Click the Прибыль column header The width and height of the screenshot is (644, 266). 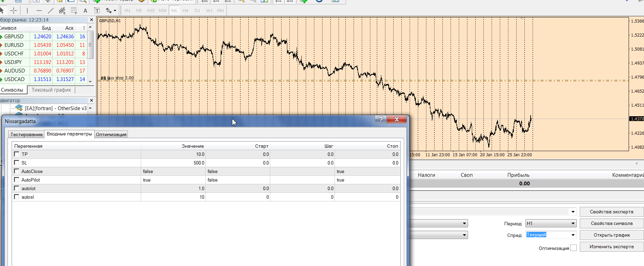pyautogui.click(x=518, y=175)
